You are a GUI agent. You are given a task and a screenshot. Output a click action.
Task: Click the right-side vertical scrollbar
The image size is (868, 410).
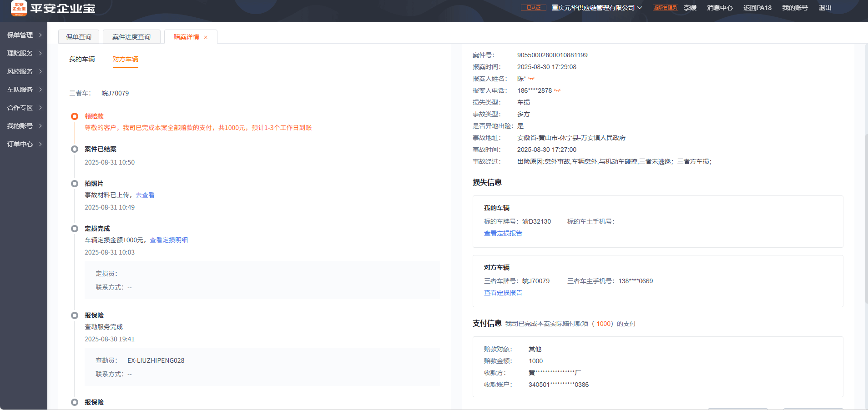pyautogui.click(x=865, y=218)
